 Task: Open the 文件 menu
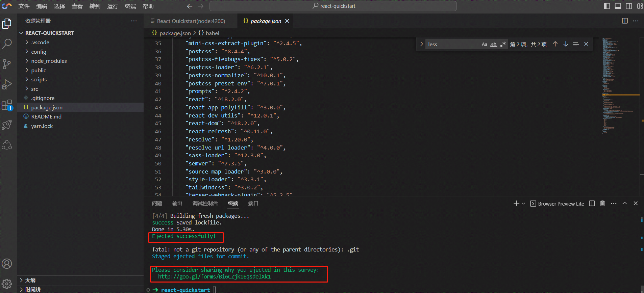point(24,6)
